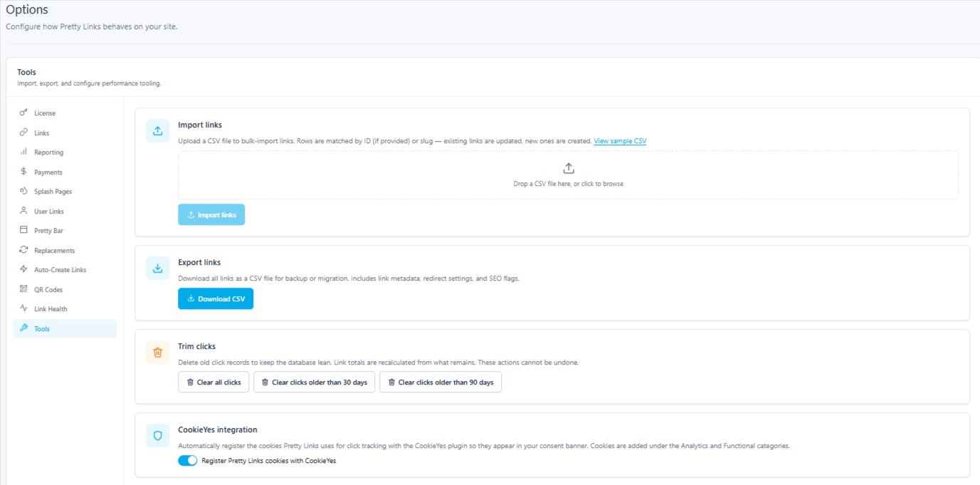Open the Replacements sidebar entry
The image size is (980, 485).
(65, 251)
